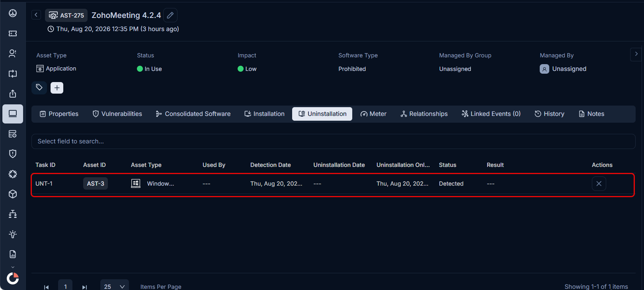The height and width of the screenshot is (290, 644).
Task: Open the hierarchy network icon in the sidebar
Action: point(13,214)
